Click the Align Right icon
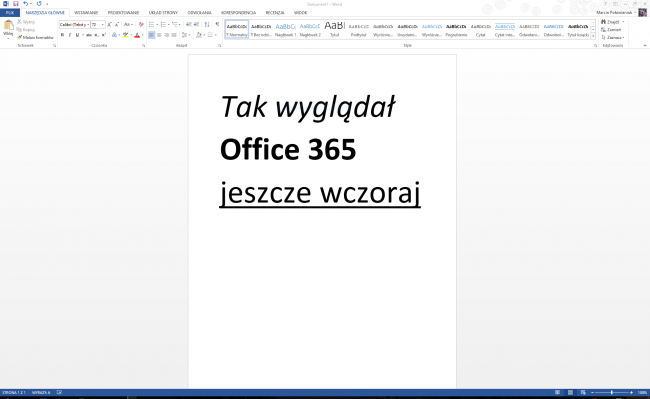The width and height of the screenshot is (650, 399). point(167,35)
